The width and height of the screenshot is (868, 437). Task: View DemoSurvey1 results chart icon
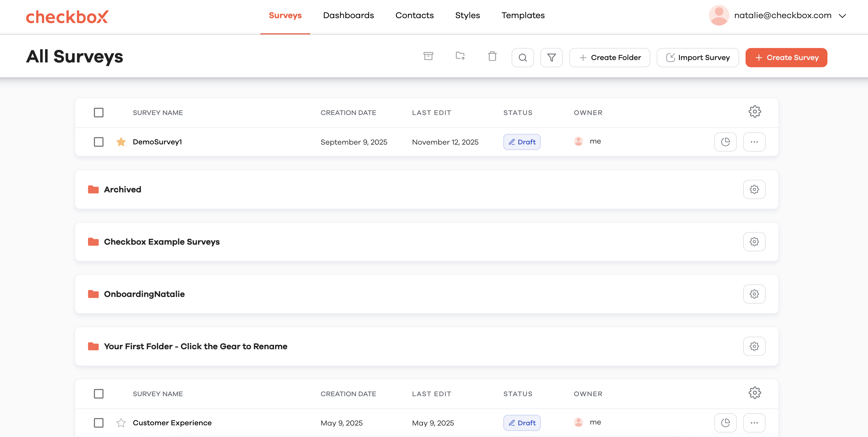coord(725,142)
